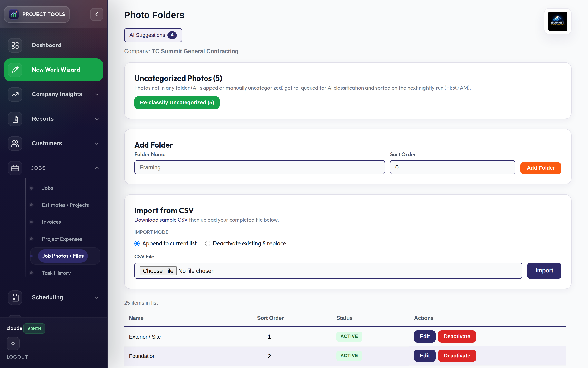Click Choose File for CSV upload
The image size is (588, 368).
tap(158, 271)
